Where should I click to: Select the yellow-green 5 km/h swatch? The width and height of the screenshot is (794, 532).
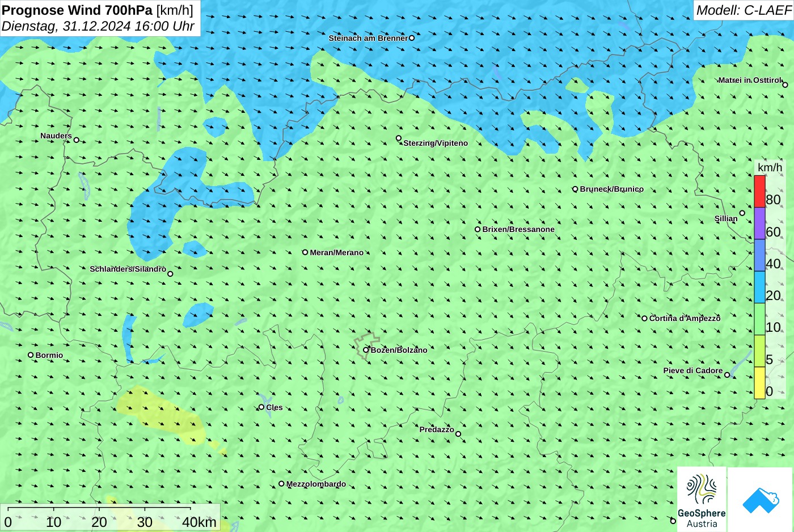pyautogui.click(x=759, y=351)
